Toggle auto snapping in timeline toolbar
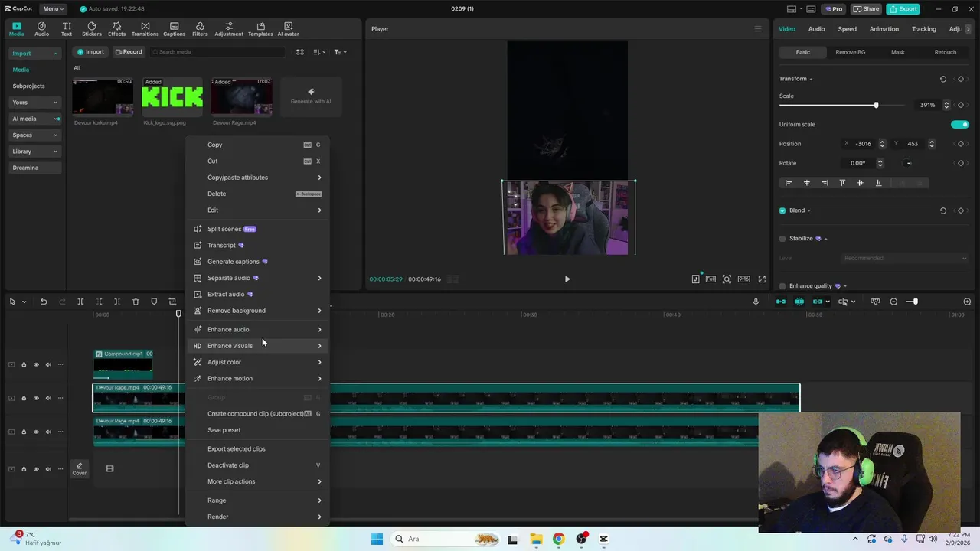The image size is (980, 551). point(799,302)
